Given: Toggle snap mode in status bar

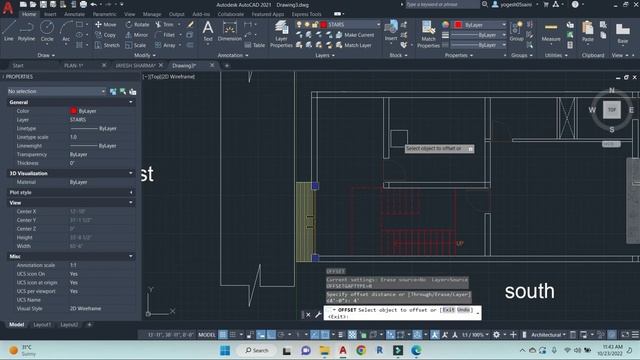Looking at the screenshot, I should pyautogui.click(x=233, y=335).
